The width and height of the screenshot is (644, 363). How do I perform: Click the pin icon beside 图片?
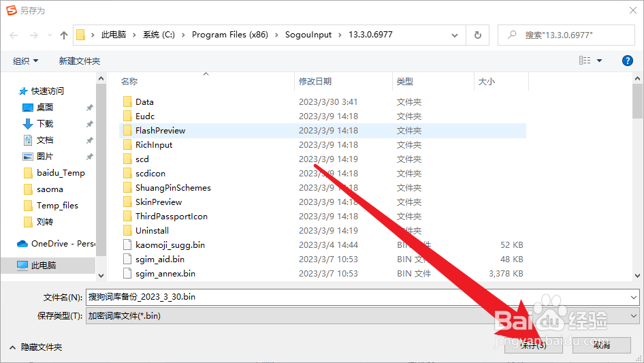[89, 157]
